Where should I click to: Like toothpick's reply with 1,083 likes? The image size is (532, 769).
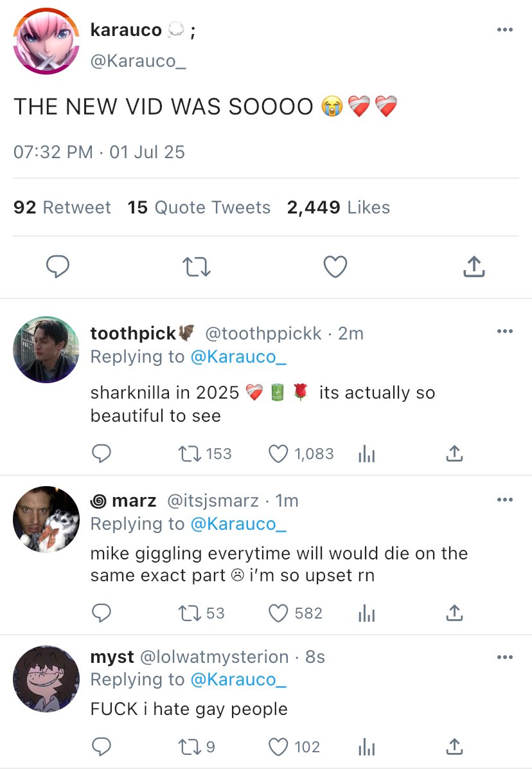pyautogui.click(x=278, y=454)
